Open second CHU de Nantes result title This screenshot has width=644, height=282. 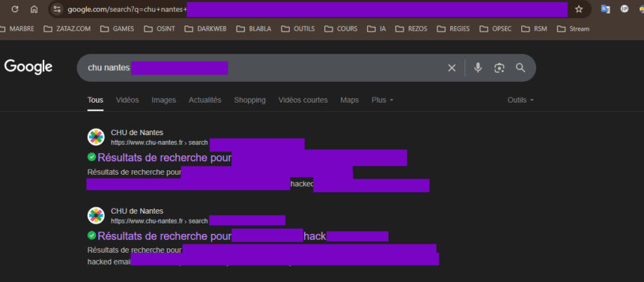164,236
